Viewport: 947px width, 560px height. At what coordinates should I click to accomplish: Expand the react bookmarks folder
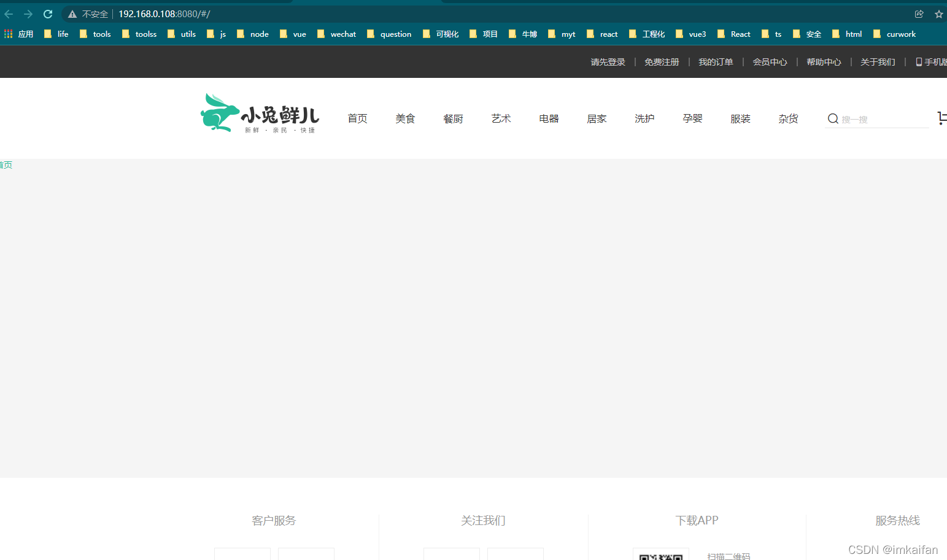click(602, 34)
